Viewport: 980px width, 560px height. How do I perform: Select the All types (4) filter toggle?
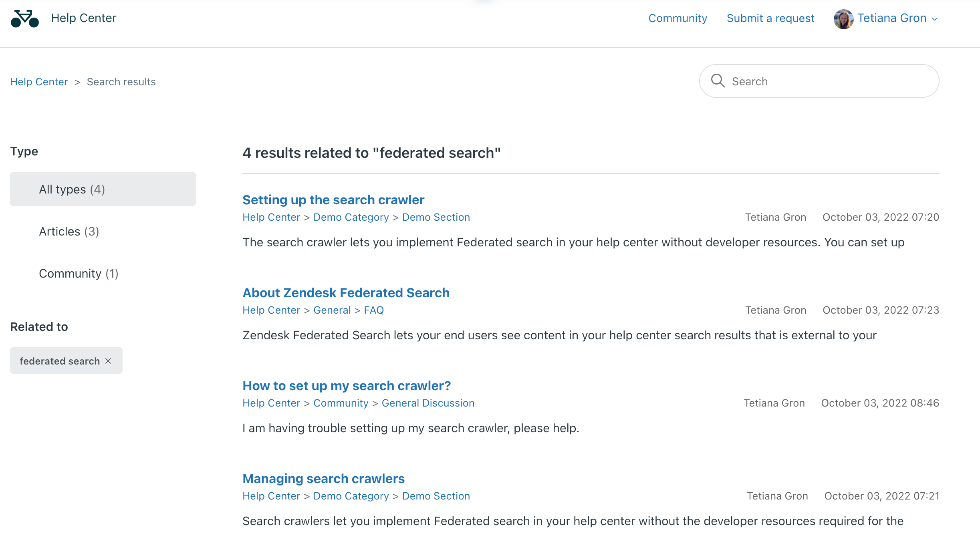pos(103,189)
